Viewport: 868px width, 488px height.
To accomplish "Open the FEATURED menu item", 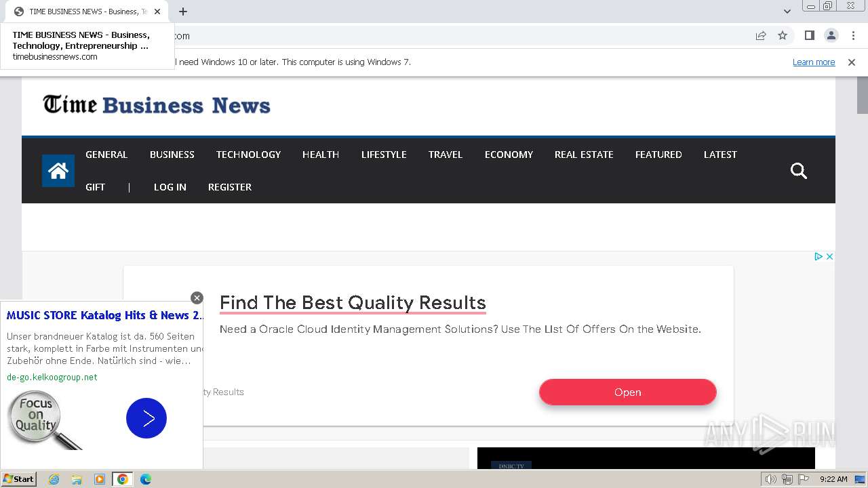I will (x=658, y=155).
